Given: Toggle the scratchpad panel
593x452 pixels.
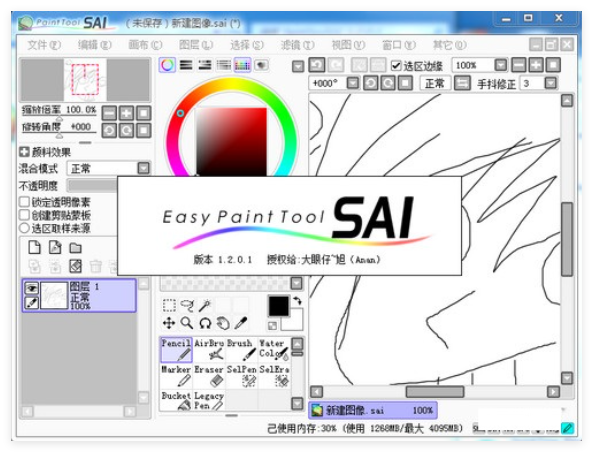Looking at the screenshot, I should (x=261, y=65).
